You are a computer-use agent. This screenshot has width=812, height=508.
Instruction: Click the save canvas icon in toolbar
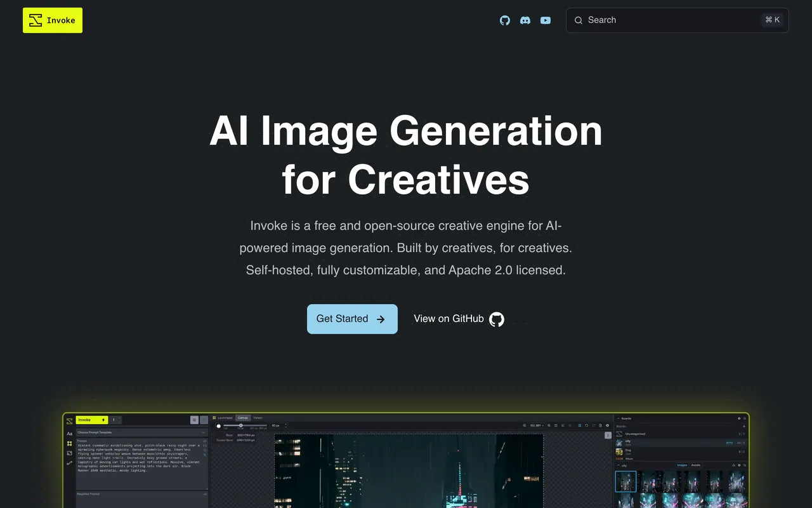(x=601, y=425)
